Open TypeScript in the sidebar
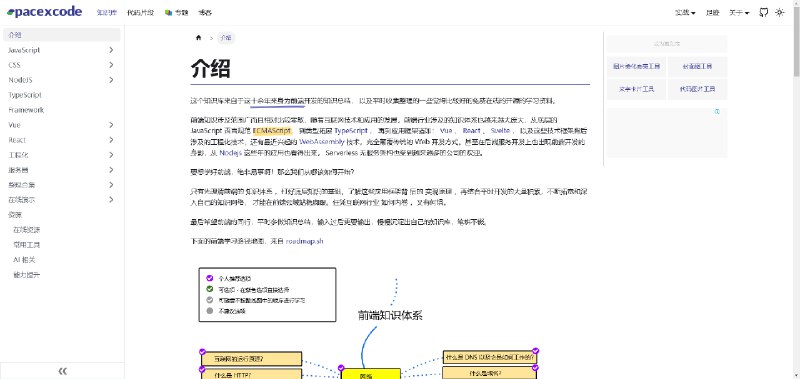 pos(62,95)
